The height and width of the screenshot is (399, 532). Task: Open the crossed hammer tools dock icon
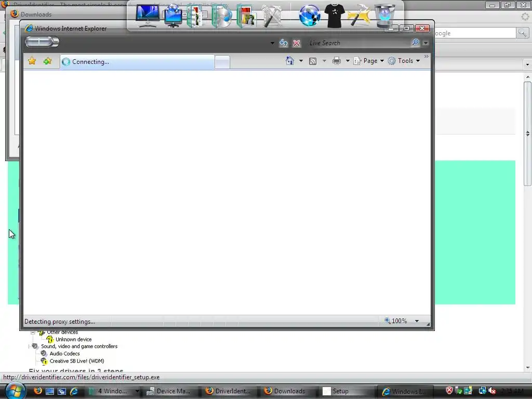click(x=272, y=16)
